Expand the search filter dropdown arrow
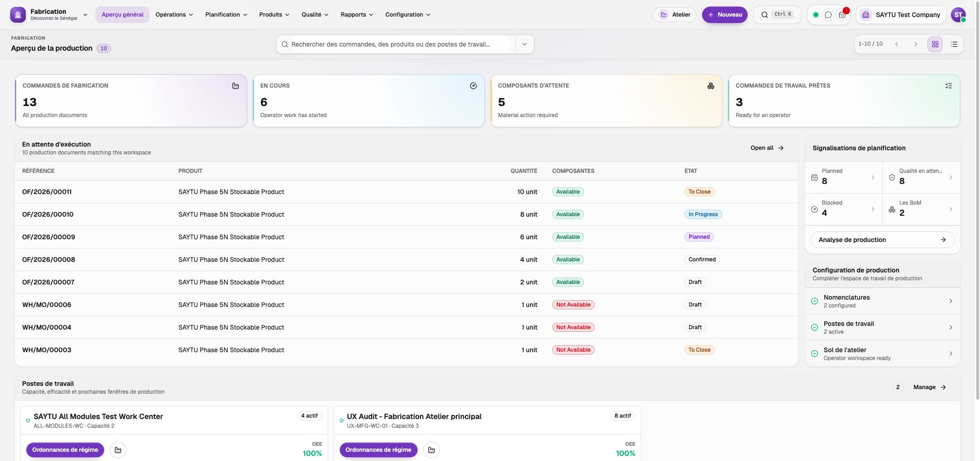This screenshot has height=461, width=980. 525,44
